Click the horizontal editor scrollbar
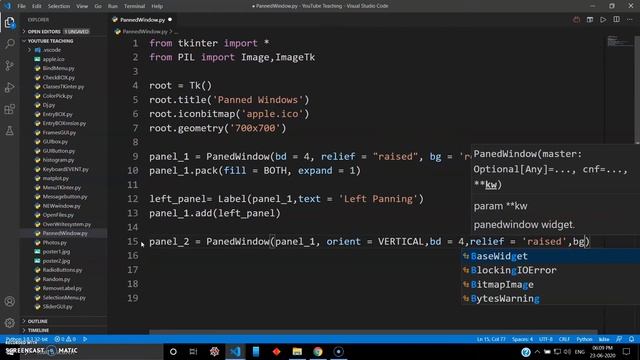640x360 pixels. click(x=373, y=332)
